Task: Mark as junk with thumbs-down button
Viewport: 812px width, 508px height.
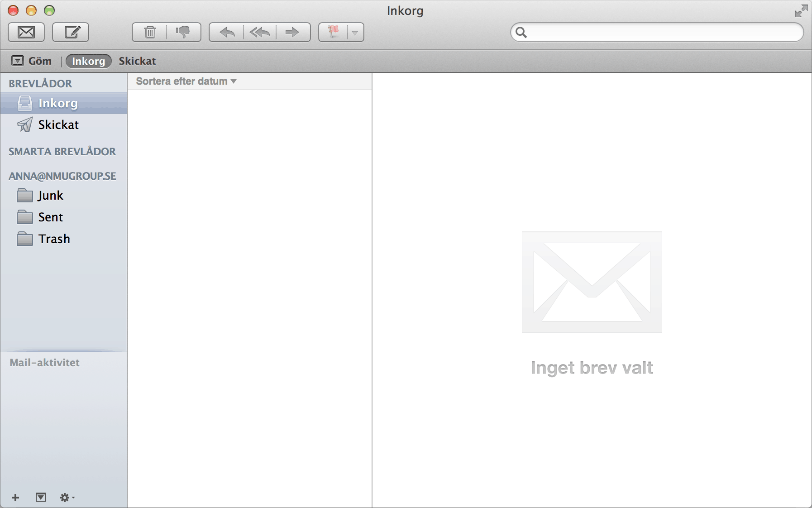Action: pyautogui.click(x=184, y=32)
